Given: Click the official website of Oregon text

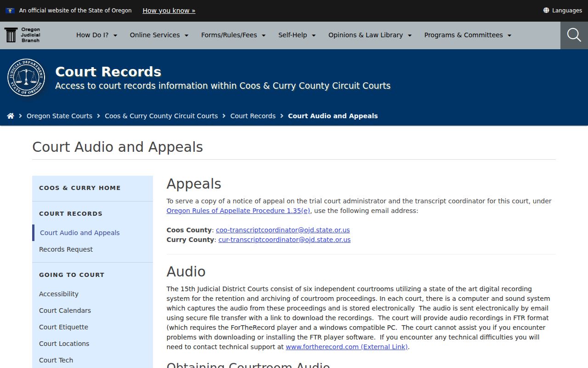Looking at the screenshot, I should (x=75, y=10).
